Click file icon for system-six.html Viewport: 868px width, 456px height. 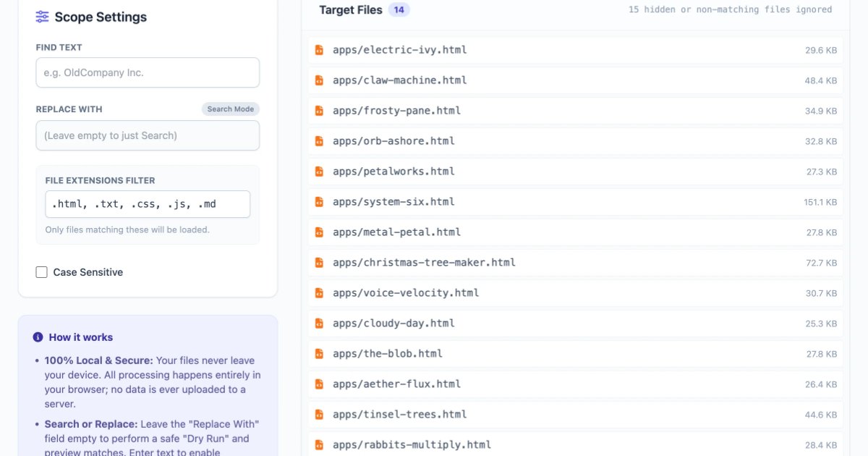coord(319,202)
